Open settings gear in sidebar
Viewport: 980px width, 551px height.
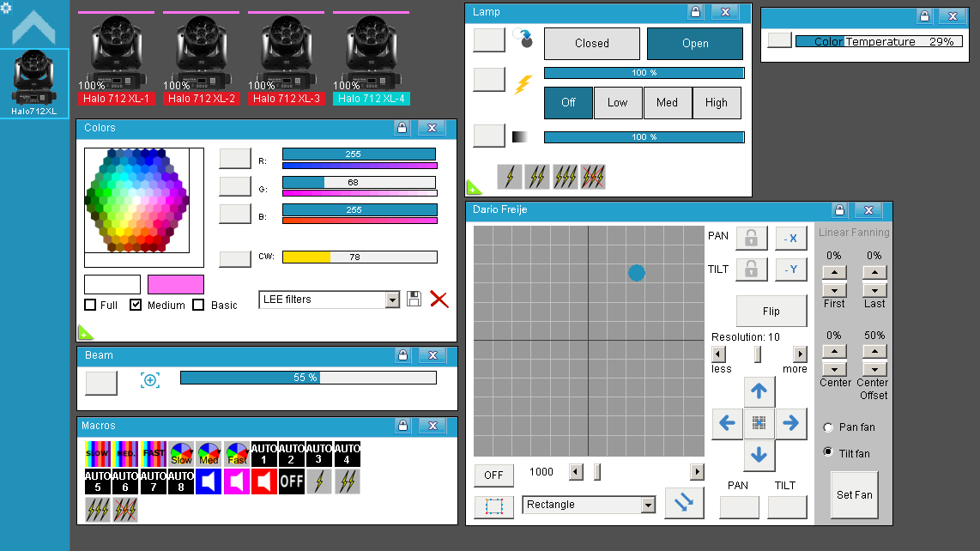click(6, 7)
